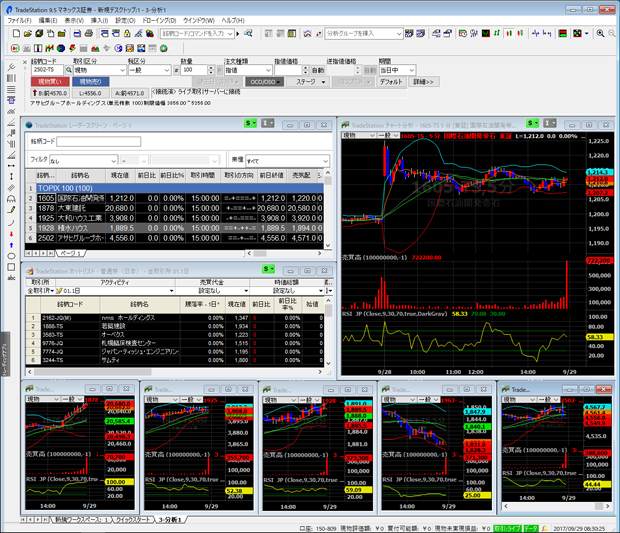Open the ヘルプ(H) menu
This screenshot has height=533, width=620.
233,20
